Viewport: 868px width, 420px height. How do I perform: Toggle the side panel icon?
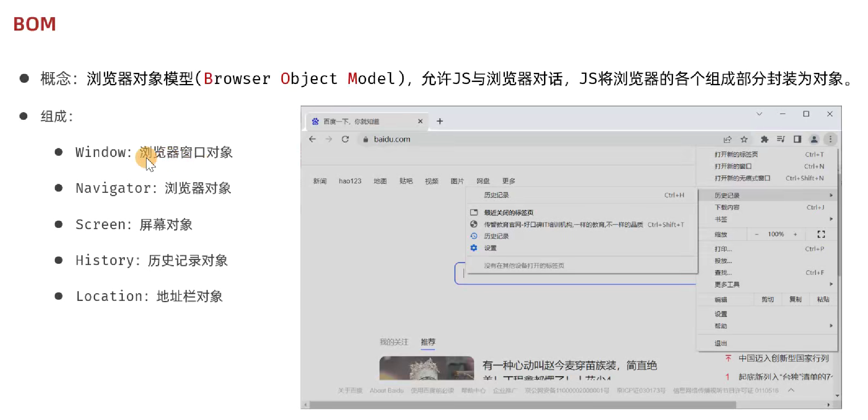pos(797,139)
